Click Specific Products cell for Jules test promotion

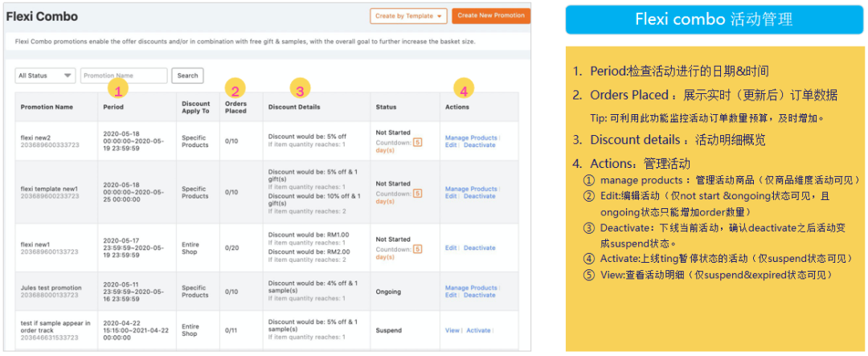point(194,292)
